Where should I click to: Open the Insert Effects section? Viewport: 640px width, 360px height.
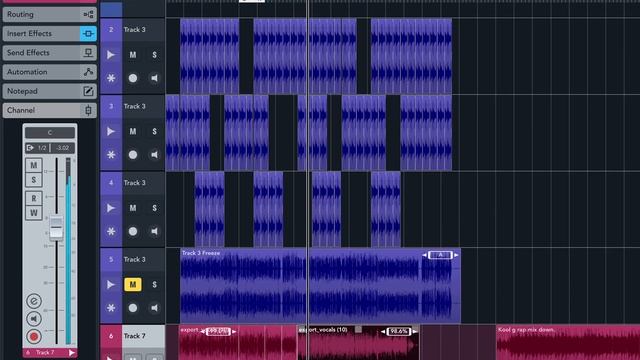49,33
